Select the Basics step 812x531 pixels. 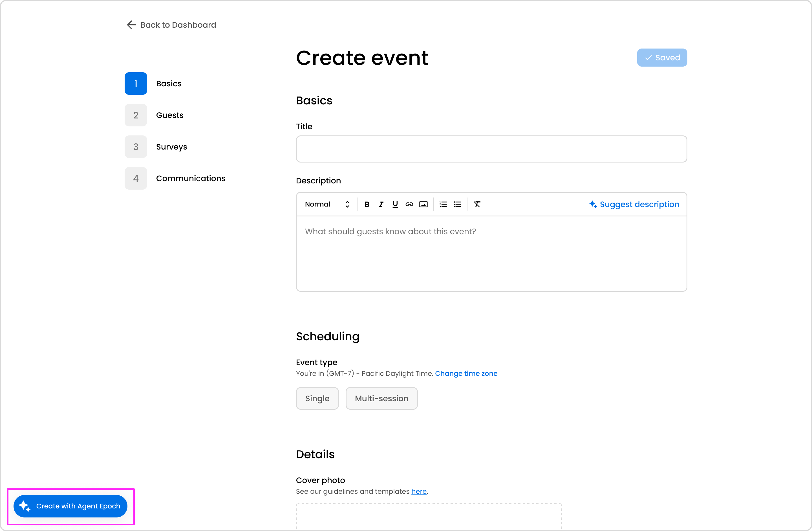169,84
